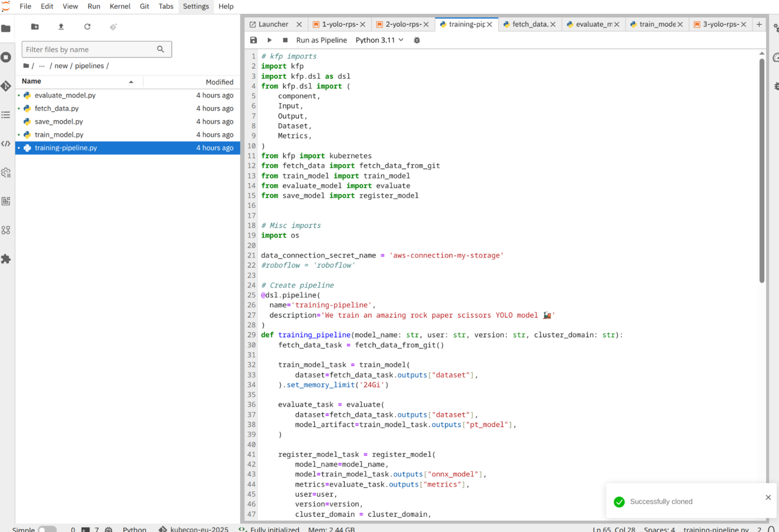This screenshot has height=532, width=779.
Task: Open a new launcher with plus button
Action: [759, 24]
